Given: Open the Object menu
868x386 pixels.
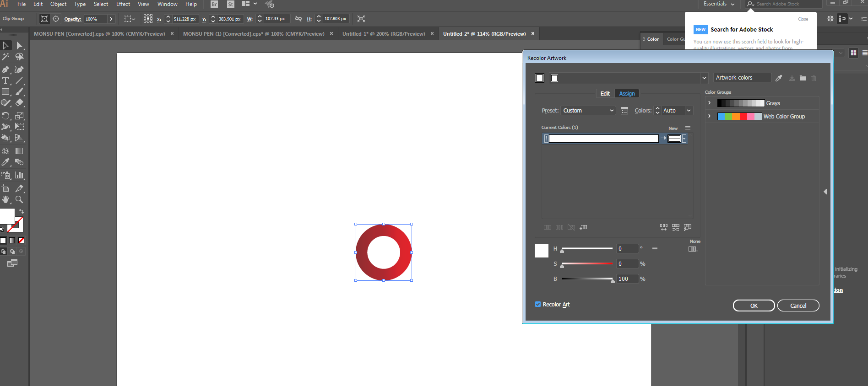Looking at the screenshot, I should coord(58,4).
